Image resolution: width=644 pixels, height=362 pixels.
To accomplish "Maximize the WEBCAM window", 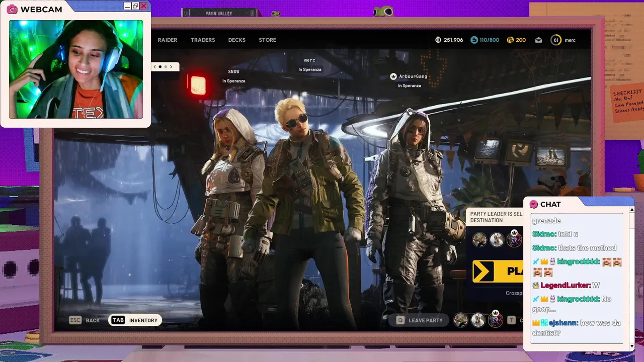I will pyautogui.click(x=135, y=6).
